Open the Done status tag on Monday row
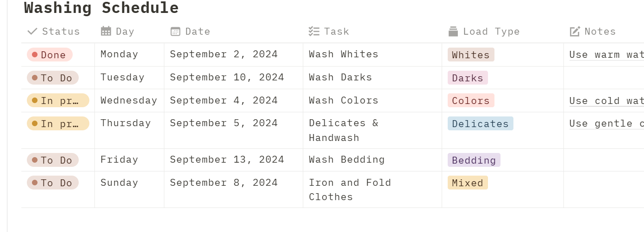Screen dimensions: 644x232 tap(50, 55)
